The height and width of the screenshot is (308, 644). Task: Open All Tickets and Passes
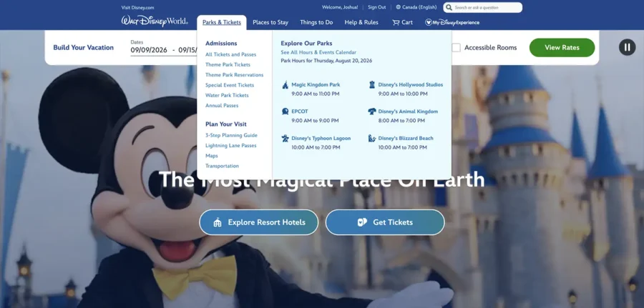point(231,54)
